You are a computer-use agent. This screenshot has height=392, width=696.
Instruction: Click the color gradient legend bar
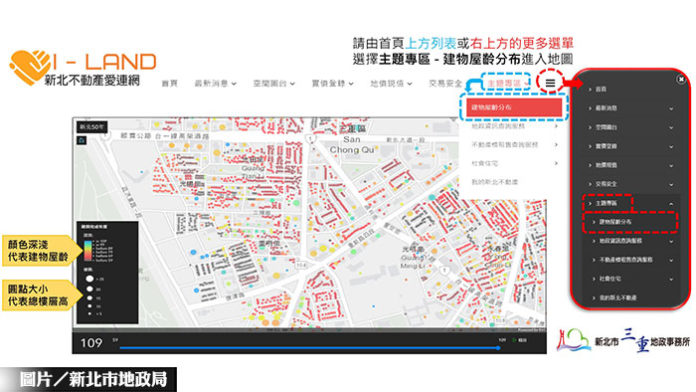pos(88,251)
